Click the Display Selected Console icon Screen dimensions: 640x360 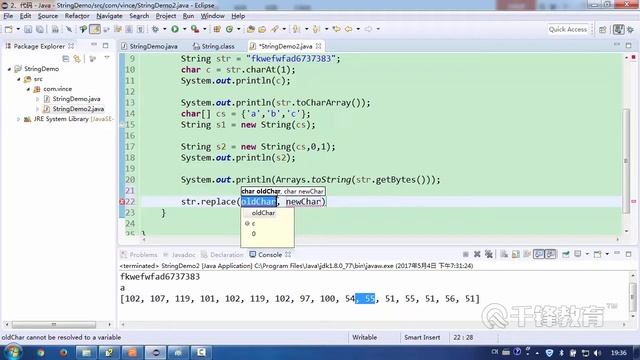(x=578, y=254)
